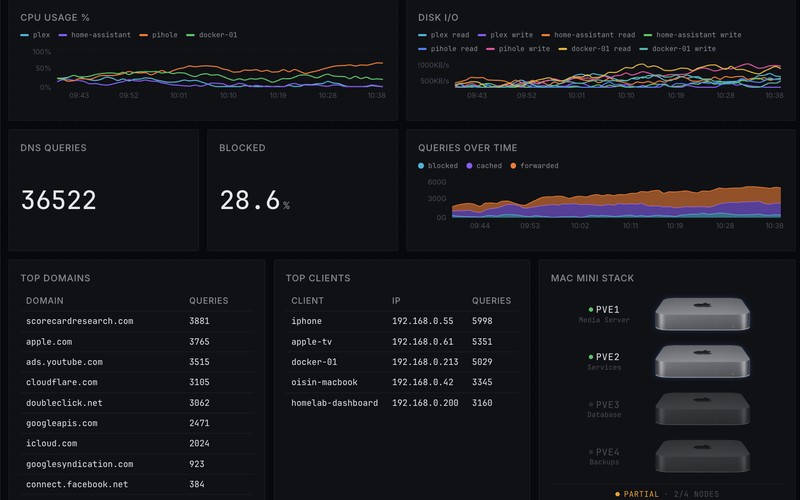Image resolution: width=800 pixels, height=500 pixels.
Task: Click the DISK I/O panel title
Action: [x=438, y=17]
